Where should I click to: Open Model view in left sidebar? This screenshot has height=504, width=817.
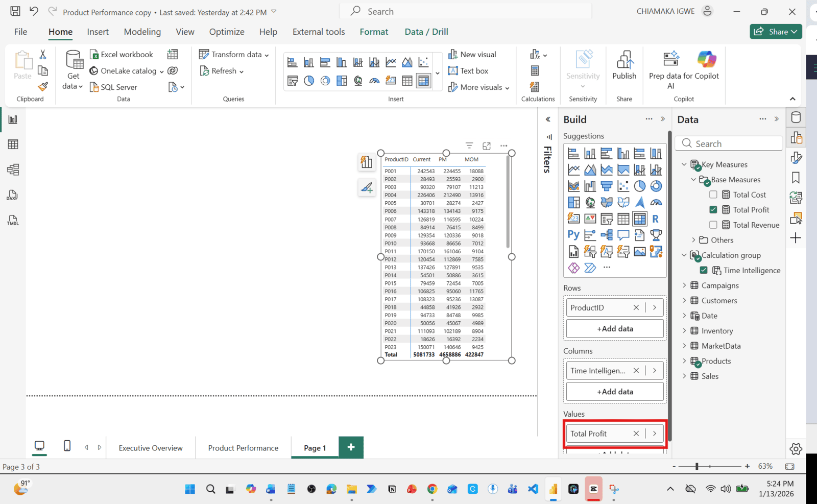pyautogui.click(x=13, y=170)
